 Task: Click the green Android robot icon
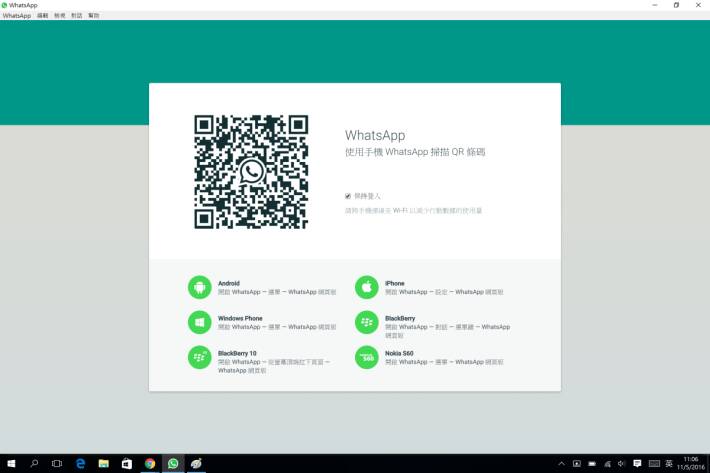pos(200,287)
